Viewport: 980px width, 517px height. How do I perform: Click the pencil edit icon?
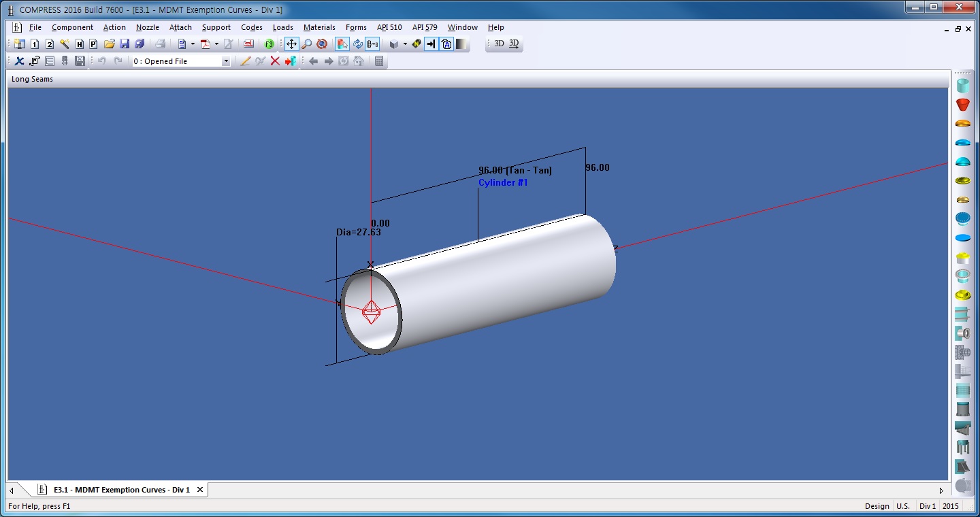246,61
